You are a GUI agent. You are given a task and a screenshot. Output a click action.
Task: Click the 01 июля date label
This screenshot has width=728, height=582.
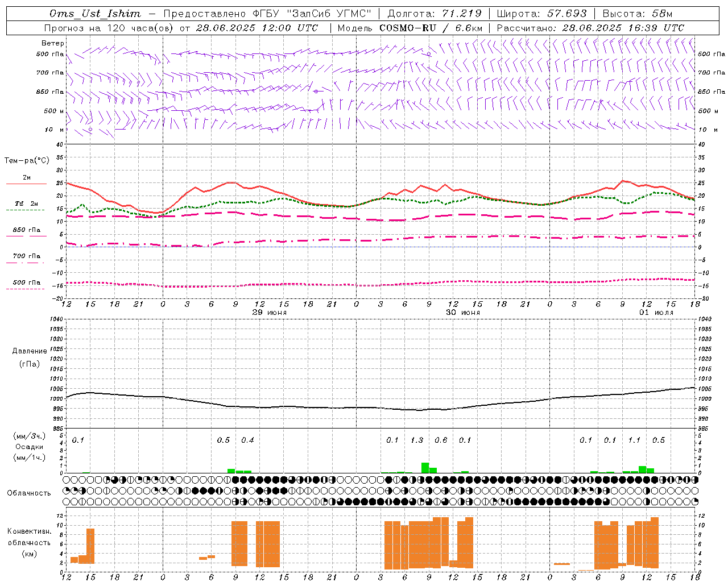(656, 313)
